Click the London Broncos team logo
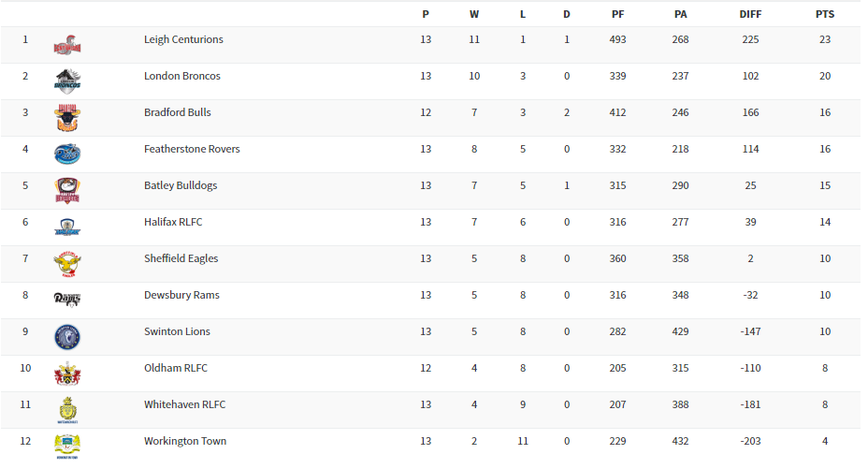This screenshot has height=469, width=868. (x=67, y=81)
